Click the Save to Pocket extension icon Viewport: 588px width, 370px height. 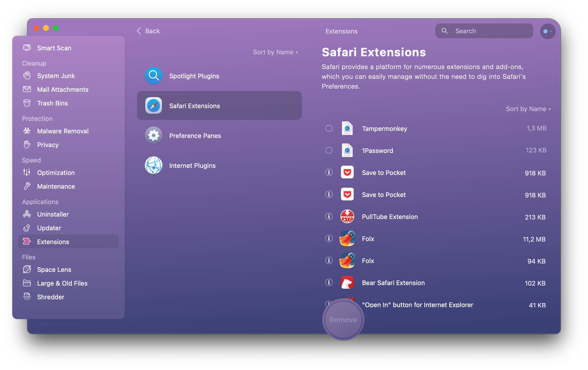[x=348, y=173]
